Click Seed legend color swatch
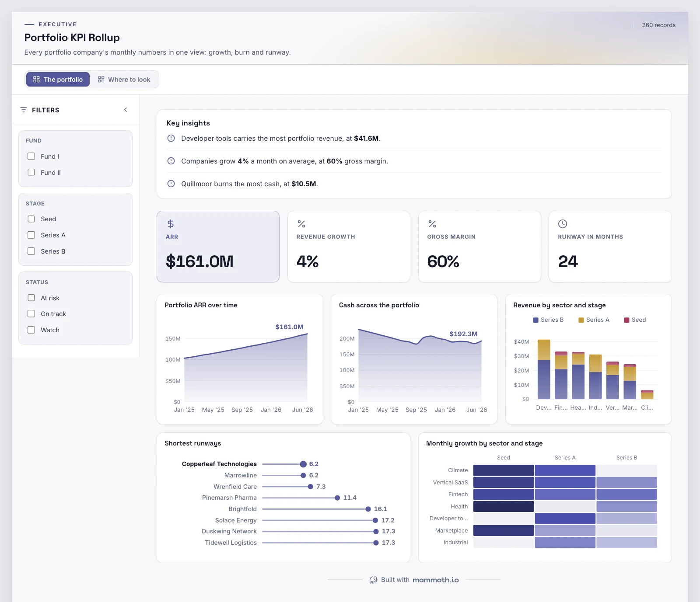The width and height of the screenshot is (700, 602). [x=626, y=320]
